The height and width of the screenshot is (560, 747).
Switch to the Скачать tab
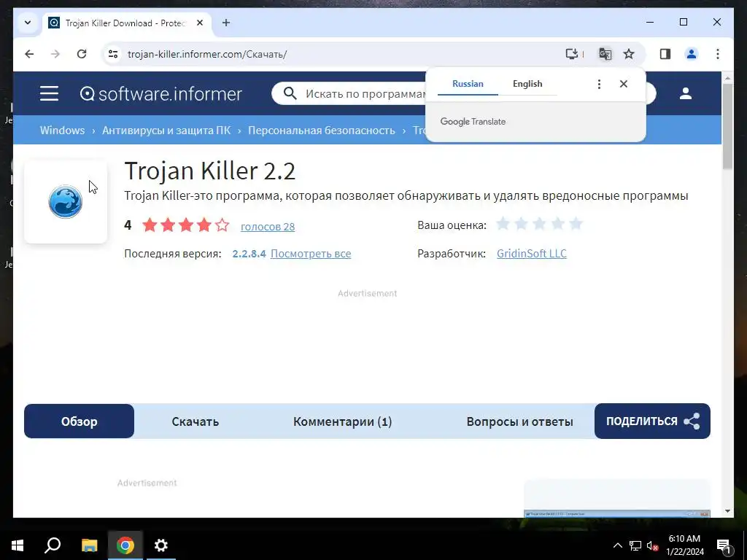click(x=196, y=421)
